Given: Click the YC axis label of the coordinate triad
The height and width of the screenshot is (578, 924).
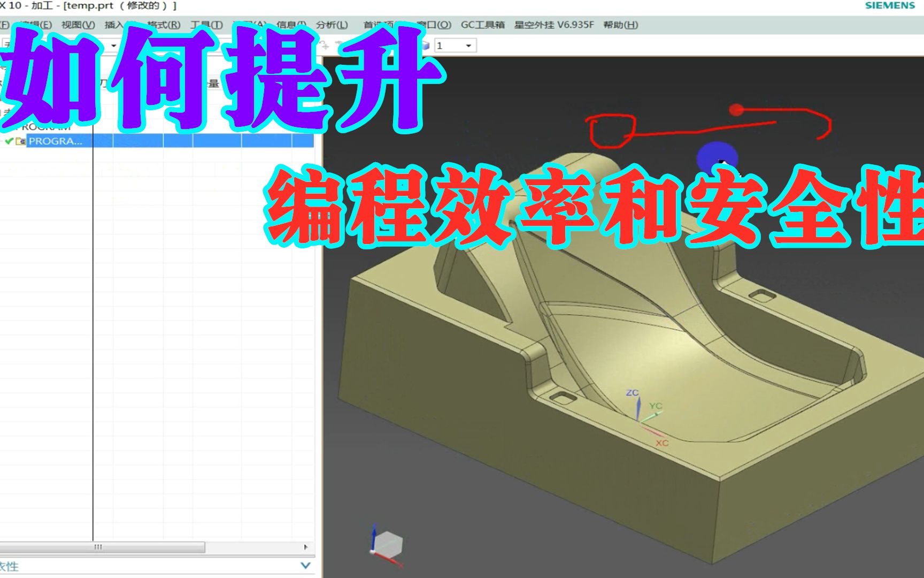Looking at the screenshot, I should [x=657, y=405].
